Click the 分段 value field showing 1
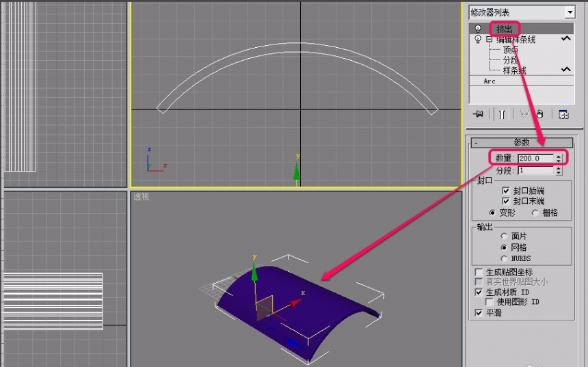Screen dimensions: 588x367 [x=535, y=171]
